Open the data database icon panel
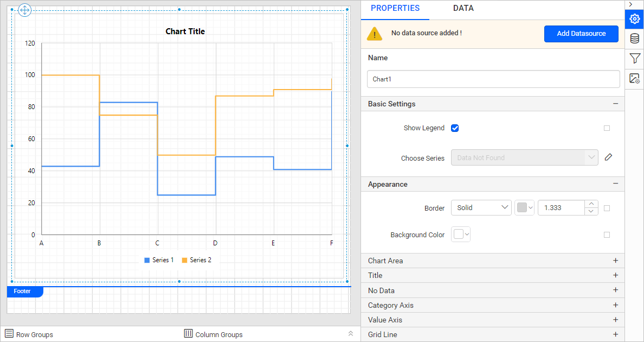The image size is (644, 342). point(634,39)
